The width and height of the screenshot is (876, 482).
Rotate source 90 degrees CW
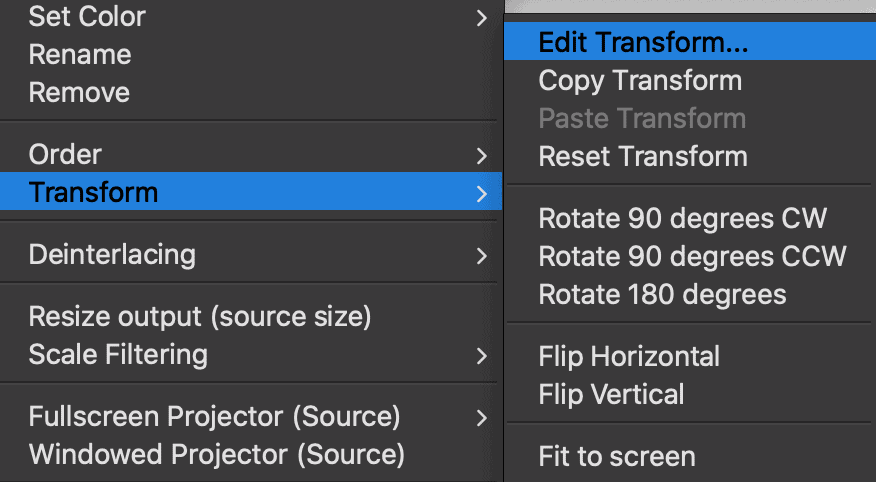[683, 219]
